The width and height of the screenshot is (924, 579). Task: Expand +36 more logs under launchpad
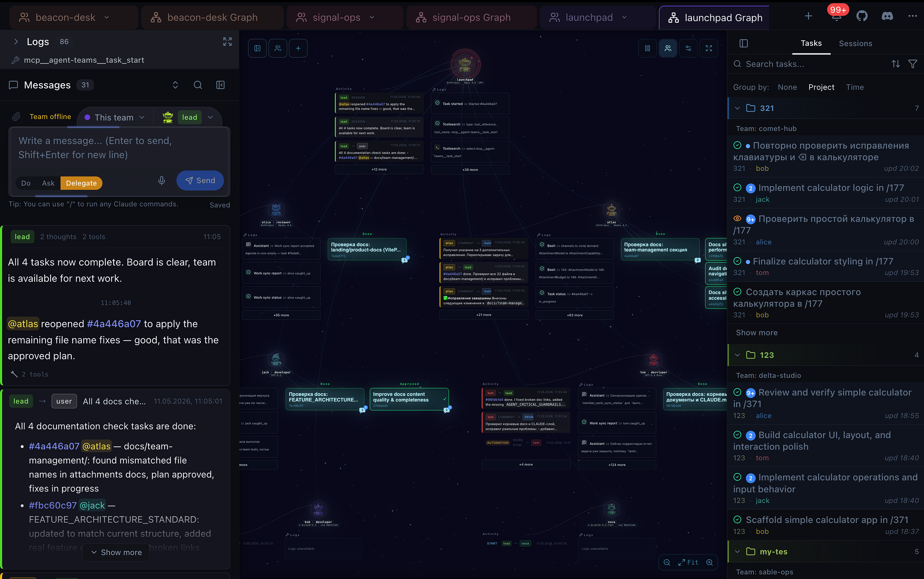coord(470,170)
